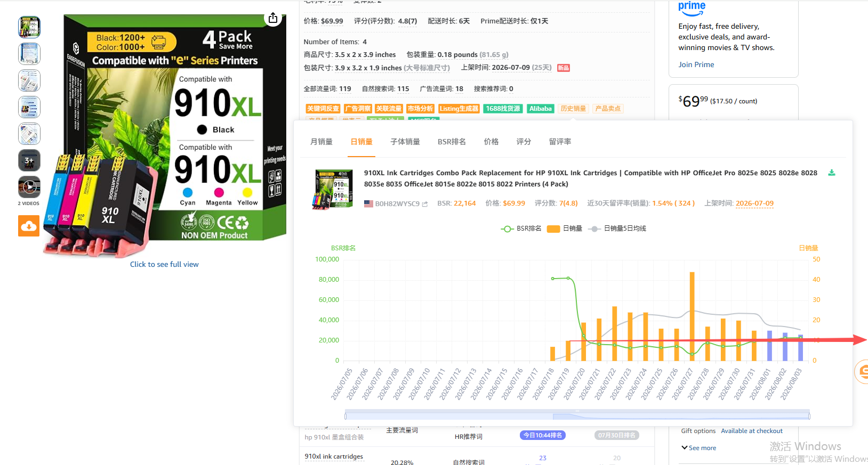Expand the "See more" section
The image size is (868, 465).
click(698, 448)
